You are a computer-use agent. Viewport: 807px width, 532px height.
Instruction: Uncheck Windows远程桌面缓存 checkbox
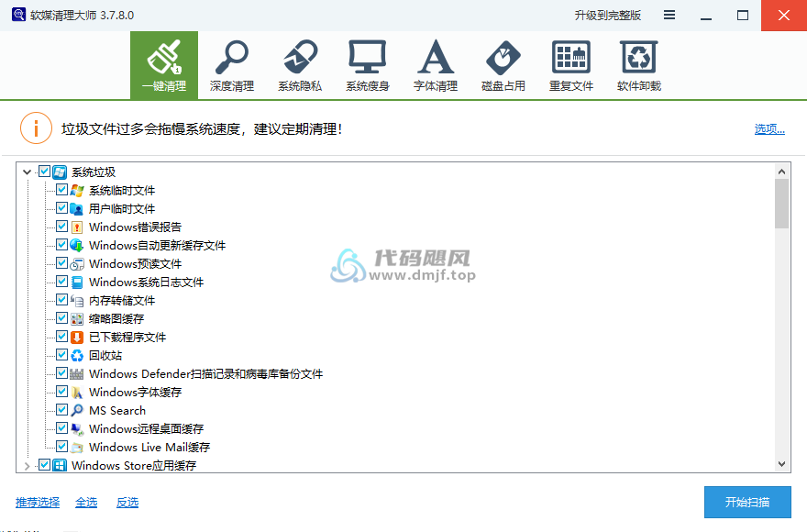61,428
